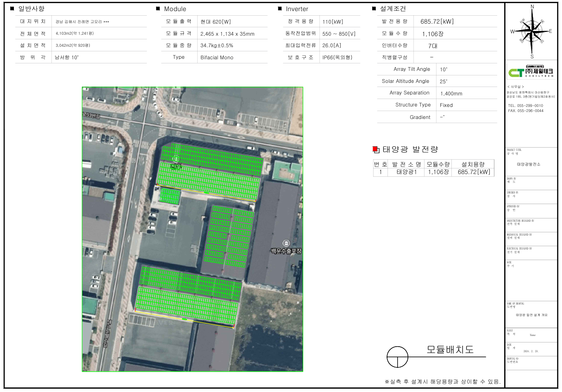Select the small square solar array block

170,196
